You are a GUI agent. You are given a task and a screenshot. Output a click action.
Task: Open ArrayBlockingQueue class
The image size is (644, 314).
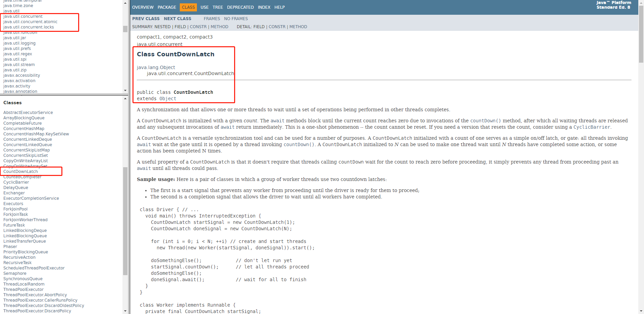coord(24,118)
